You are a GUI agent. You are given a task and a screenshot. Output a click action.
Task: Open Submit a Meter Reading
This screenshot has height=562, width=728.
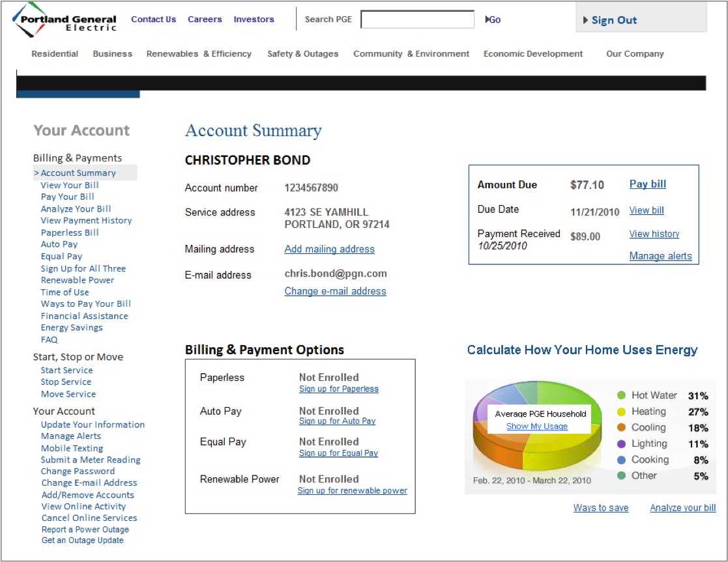pos(91,460)
